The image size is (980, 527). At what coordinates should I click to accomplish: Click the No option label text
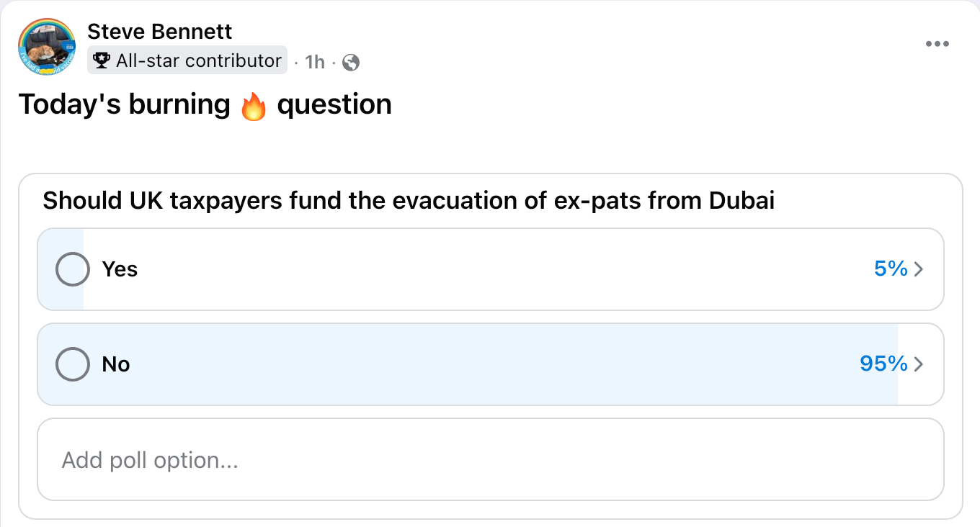tap(116, 364)
